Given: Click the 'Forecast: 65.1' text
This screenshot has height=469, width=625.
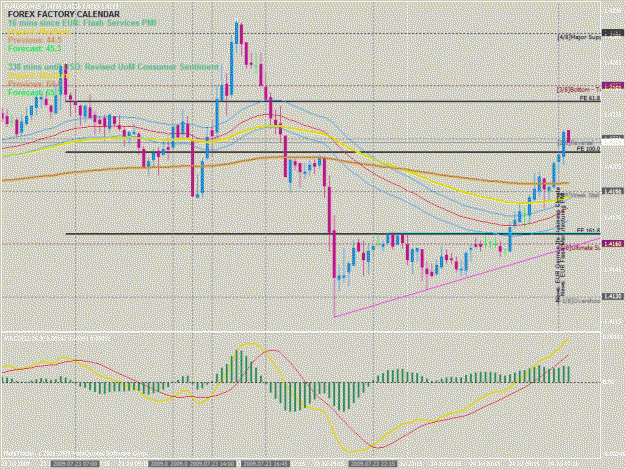Looking at the screenshot, I should coord(35,92).
